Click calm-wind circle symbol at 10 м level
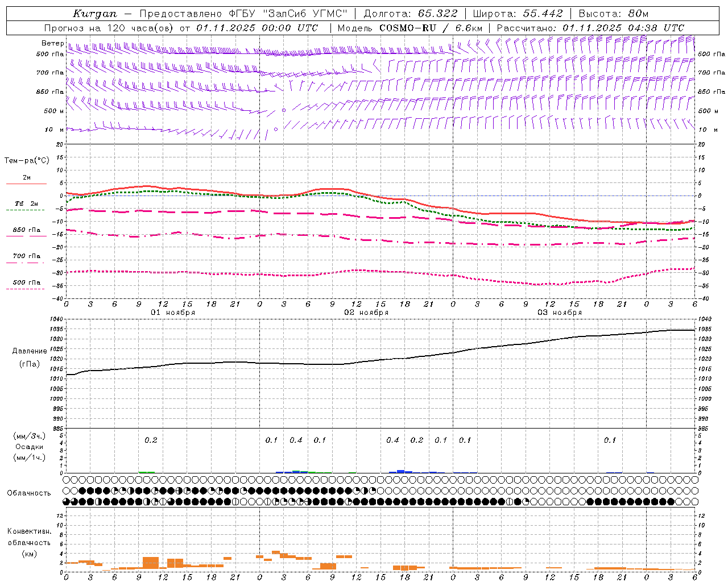This screenshot has width=728, height=582. click(x=276, y=130)
